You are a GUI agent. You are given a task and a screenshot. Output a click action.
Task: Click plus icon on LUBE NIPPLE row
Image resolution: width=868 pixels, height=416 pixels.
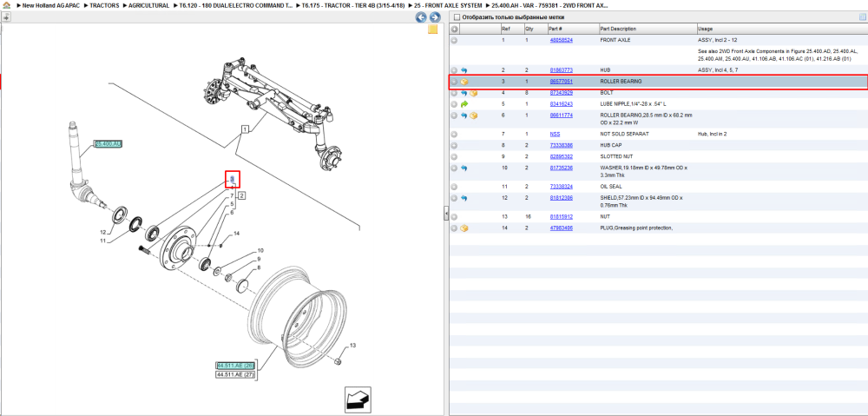tap(454, 103)
